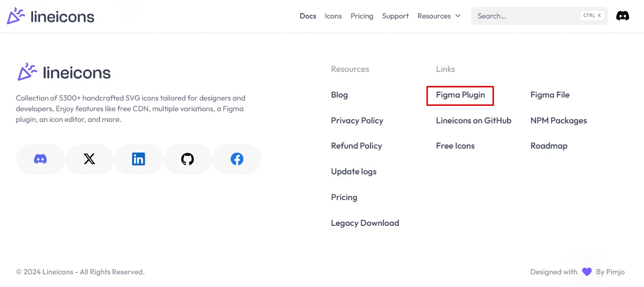Click the 2024 Lineicons copyright text
Image resolution: width=644 pixels, height=287 pixels.
click(x=80, y=272)
